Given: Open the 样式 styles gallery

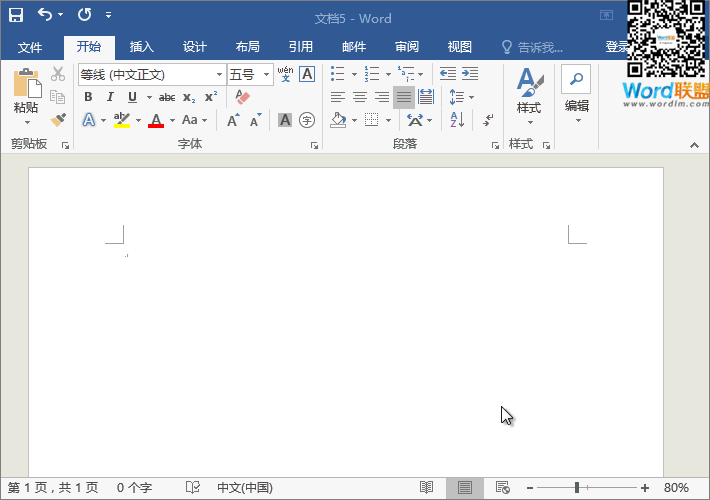Looking at the screenshot, I should (529, 96).
